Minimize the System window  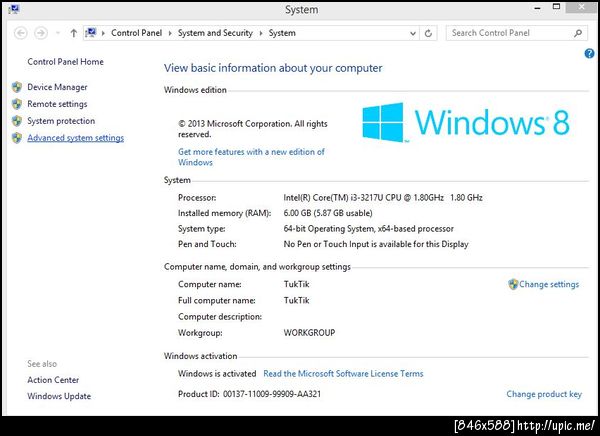pos(538,8)
